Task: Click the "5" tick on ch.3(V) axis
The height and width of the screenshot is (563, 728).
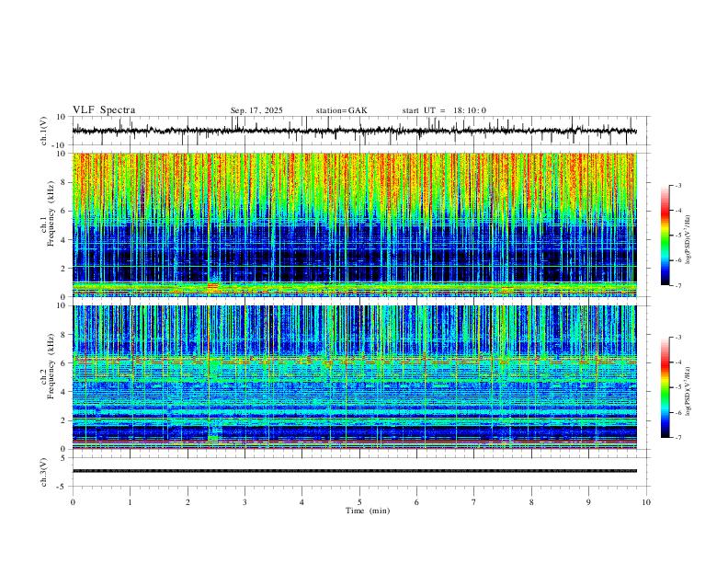Action: click(x=64, y=458)
